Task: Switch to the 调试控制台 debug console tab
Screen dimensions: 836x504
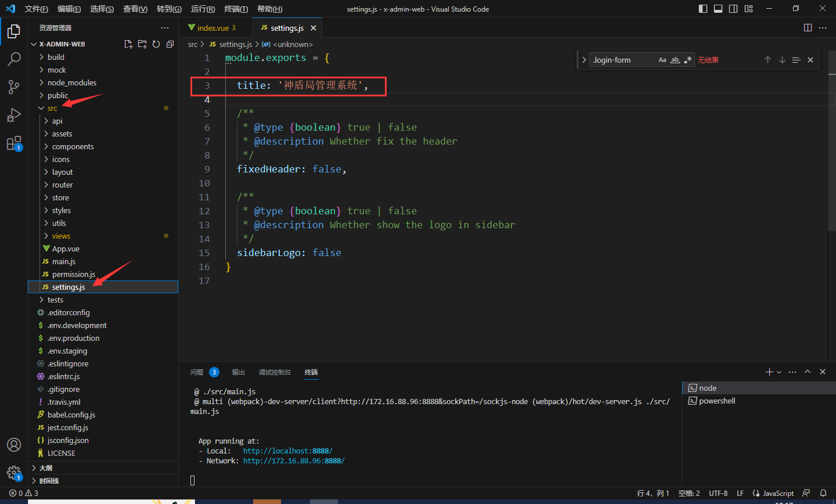Action: pos(275,372)
